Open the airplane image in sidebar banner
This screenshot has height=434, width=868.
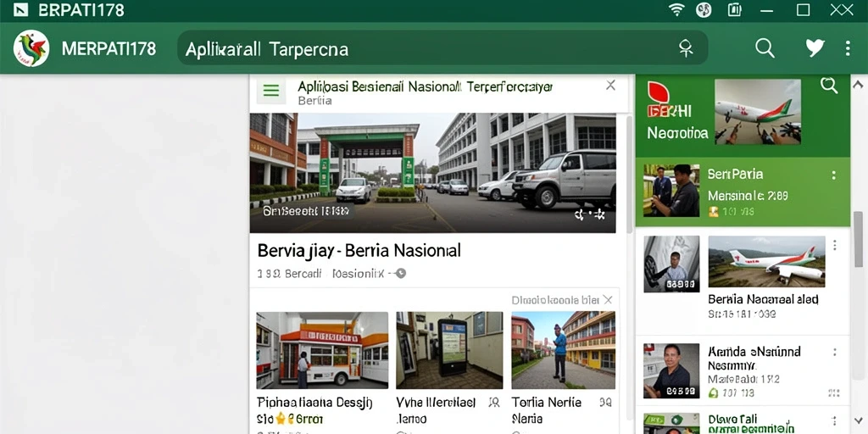(757, 111)
